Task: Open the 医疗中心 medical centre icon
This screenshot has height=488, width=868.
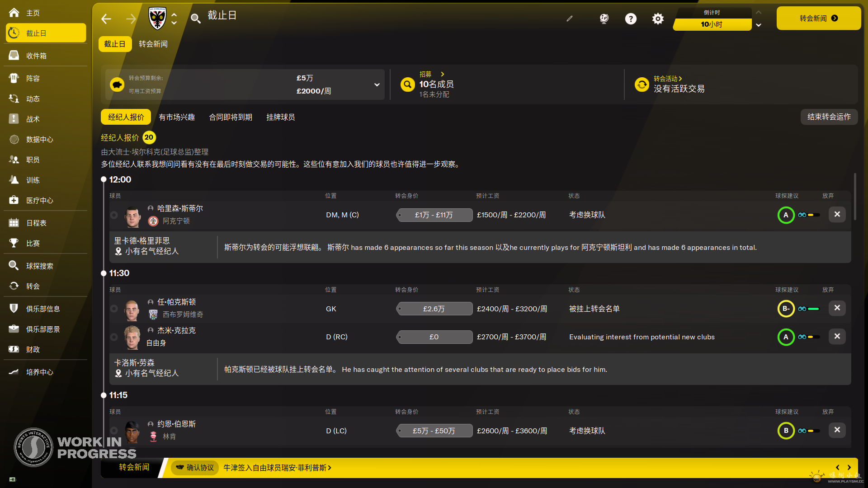Action: pyautogui.click(x=14, y=200)
